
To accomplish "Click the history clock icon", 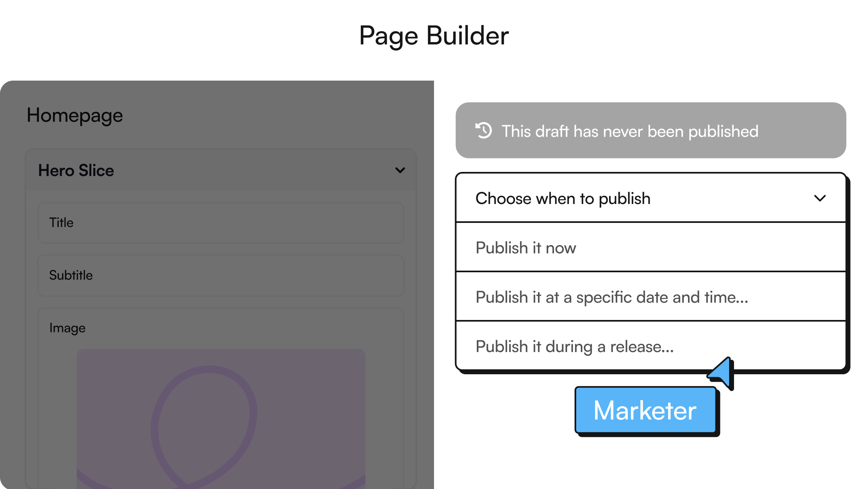I will [484, 131].
